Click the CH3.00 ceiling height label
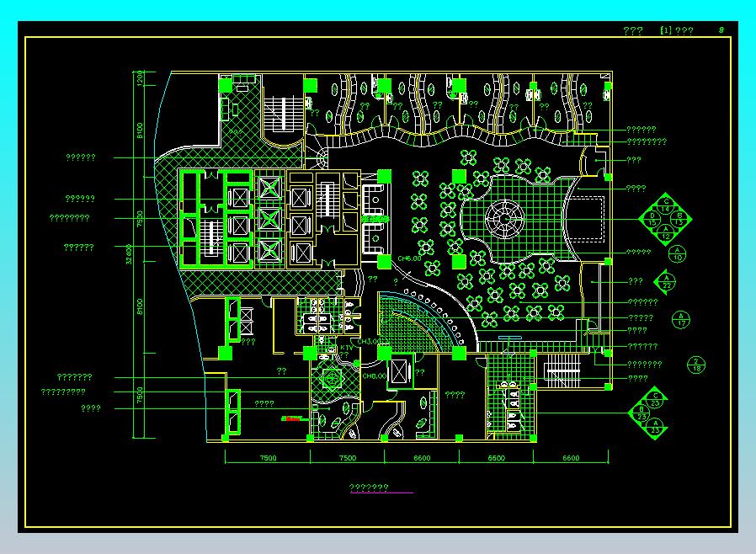Image resolution: width=756 pixels, height=554 pixels. tap(369, 341)
